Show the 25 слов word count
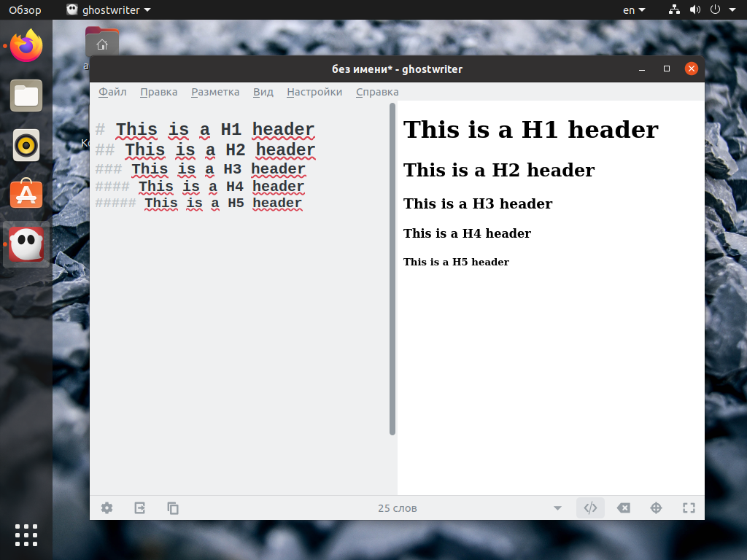This screenshot has height=560, width=747. [398, 508]
